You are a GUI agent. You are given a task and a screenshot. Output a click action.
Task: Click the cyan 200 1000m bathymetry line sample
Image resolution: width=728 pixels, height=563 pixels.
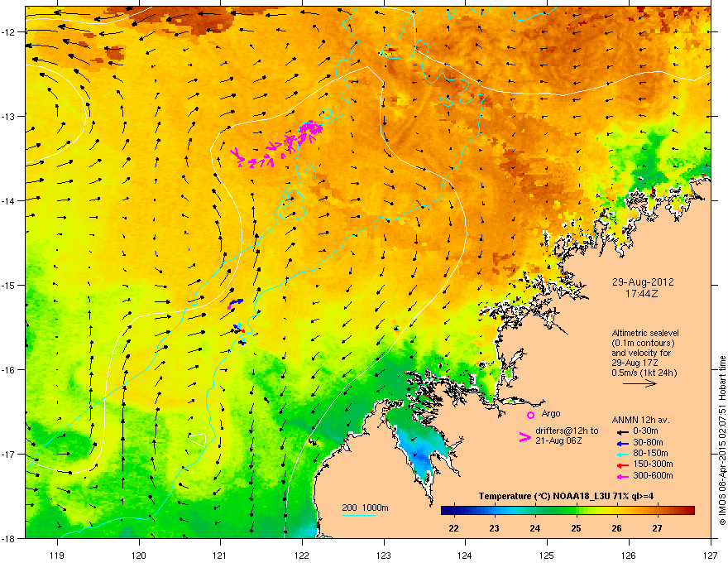tap(358, 516)
